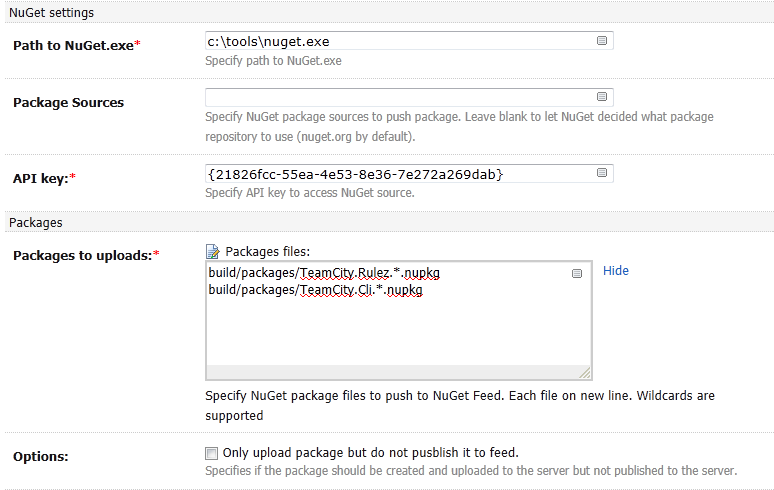
Task: Select the NuGet settings section header
Action: (x=51, y=13)
